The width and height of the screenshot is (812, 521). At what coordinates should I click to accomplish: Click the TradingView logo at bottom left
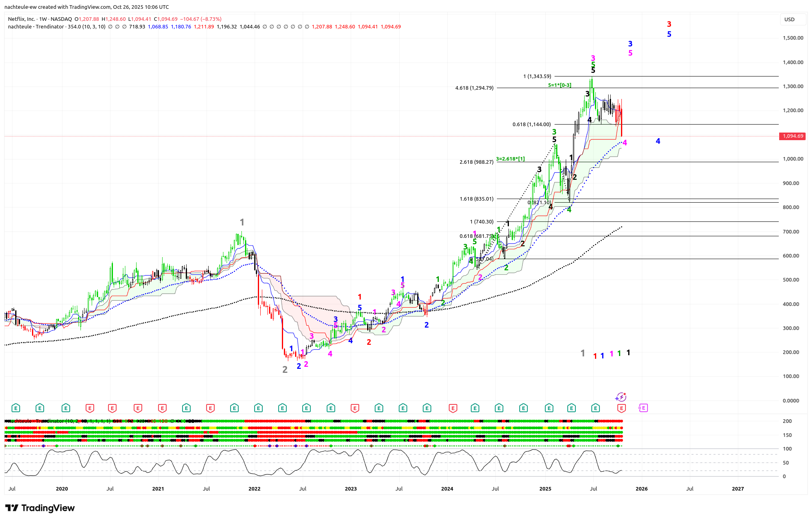(40, 508)
